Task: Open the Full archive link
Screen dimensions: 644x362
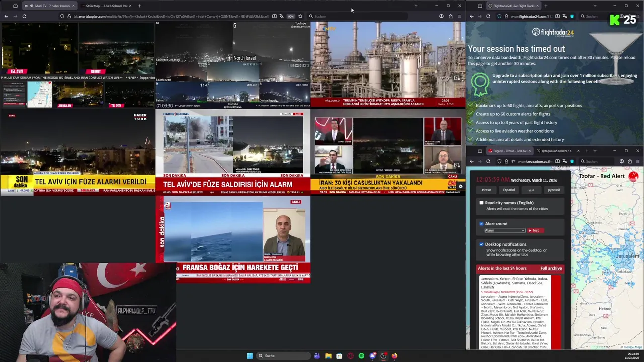Action: [551, 268]
